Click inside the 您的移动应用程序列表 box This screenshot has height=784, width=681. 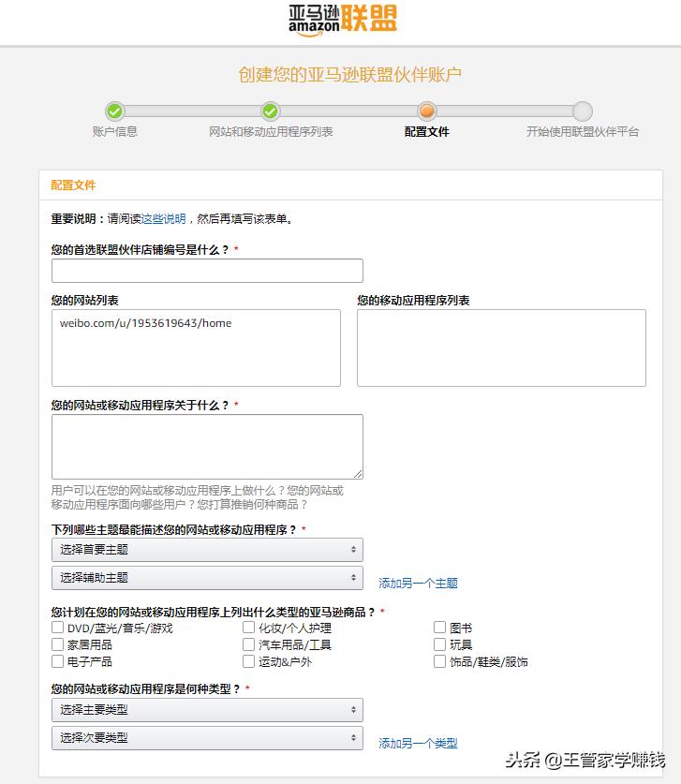[x=501, y=348]
